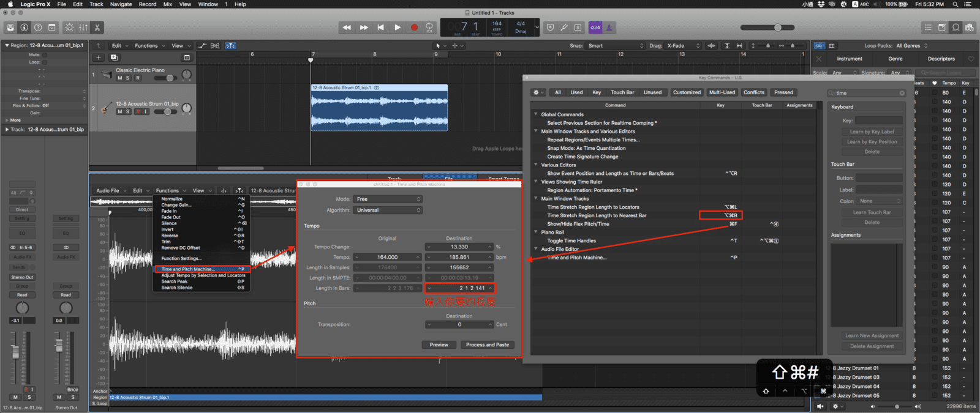This screenshot has height=413, width=980.
Task: Solo the 12-8 Acoustic Strum track
Action: click(x=127, y=111)
